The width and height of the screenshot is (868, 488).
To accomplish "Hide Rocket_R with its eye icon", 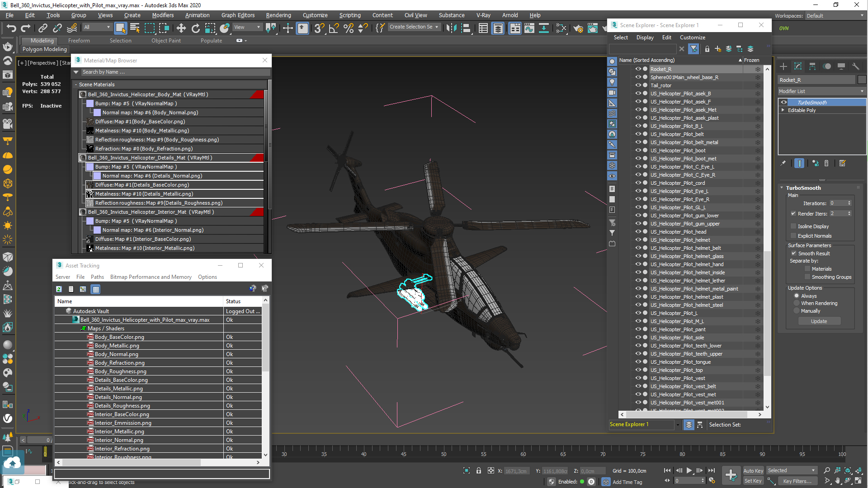I will coord(638,69).
